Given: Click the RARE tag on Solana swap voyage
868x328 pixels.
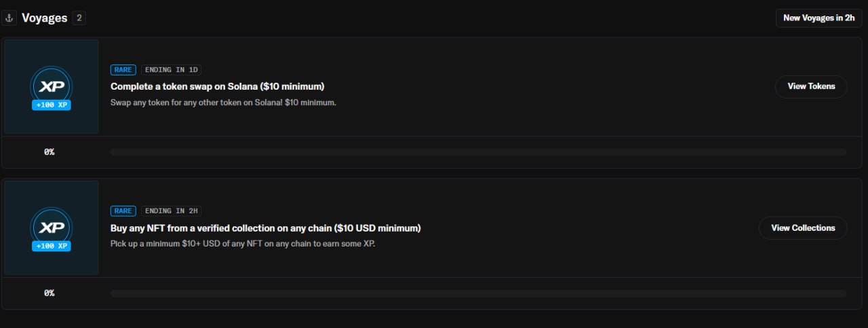Looking at the screenshot, I should [123, 70].
